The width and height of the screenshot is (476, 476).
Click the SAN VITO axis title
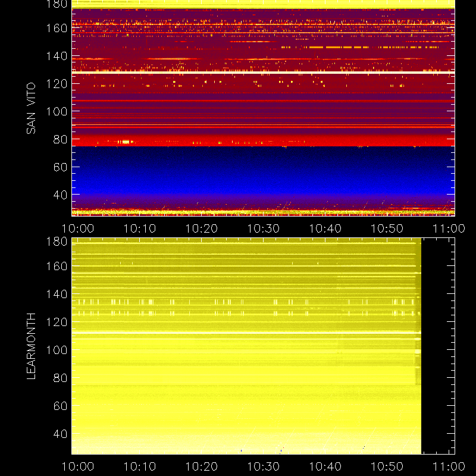pos(31,108)
